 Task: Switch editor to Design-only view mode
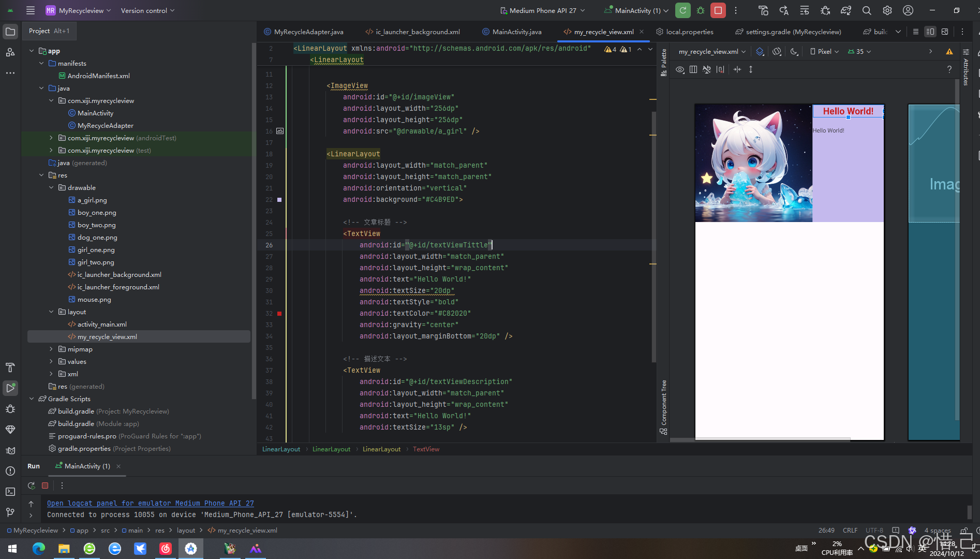tap(945, 32)
